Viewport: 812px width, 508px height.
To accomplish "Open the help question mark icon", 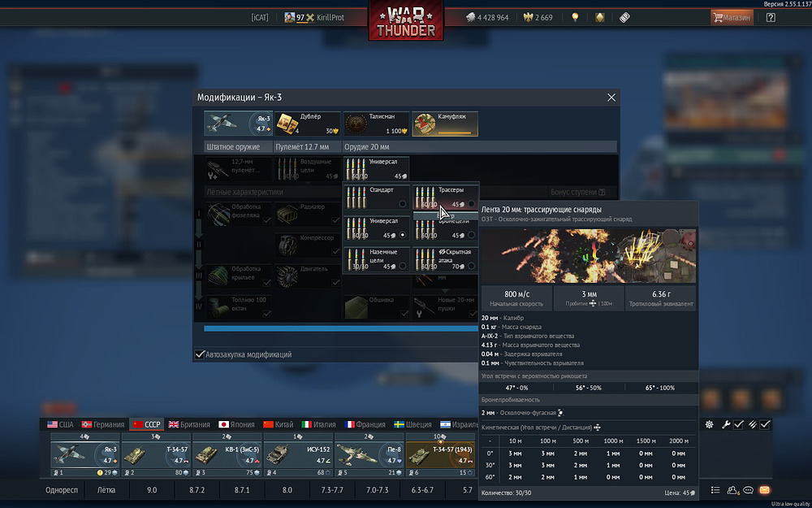I will (x=771, y=17).
